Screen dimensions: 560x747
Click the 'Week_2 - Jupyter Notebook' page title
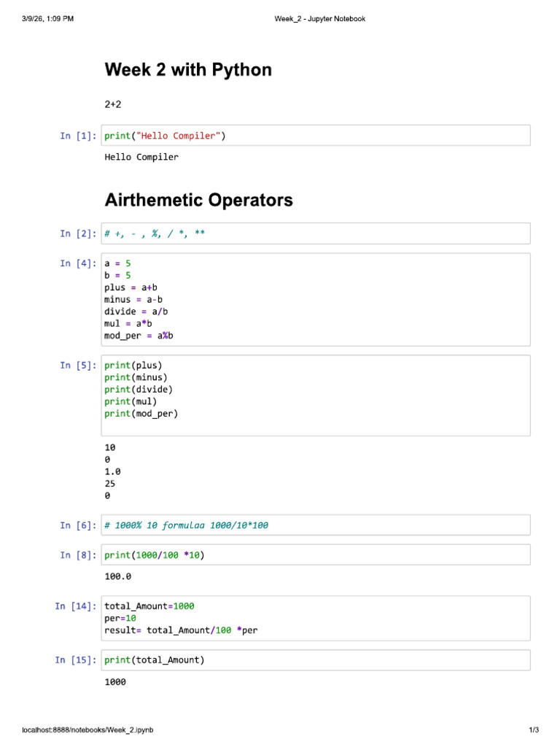pyautogui.click(x=320, y=18)
